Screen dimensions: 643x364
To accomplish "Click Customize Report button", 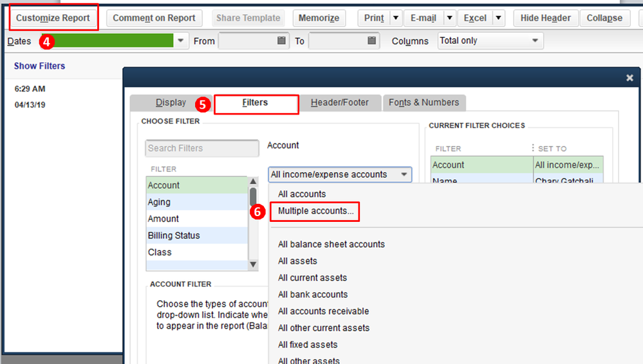I will click(x=53, y=18).
